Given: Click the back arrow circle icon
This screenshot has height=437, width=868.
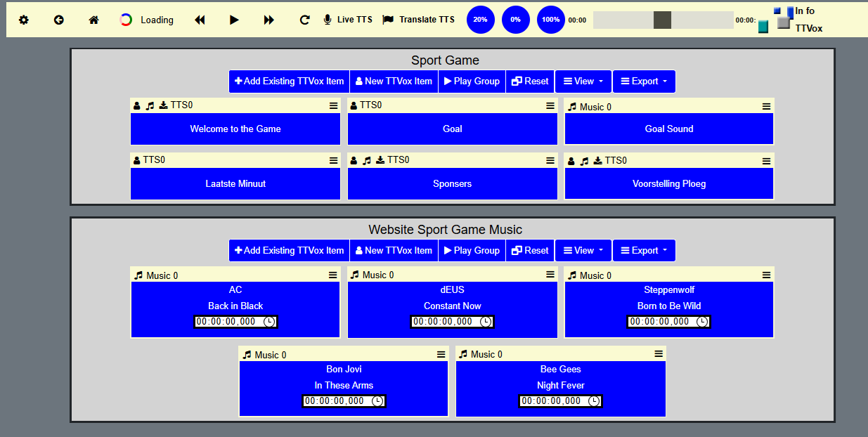Looking at the screenshot, I should pos(59,20).
